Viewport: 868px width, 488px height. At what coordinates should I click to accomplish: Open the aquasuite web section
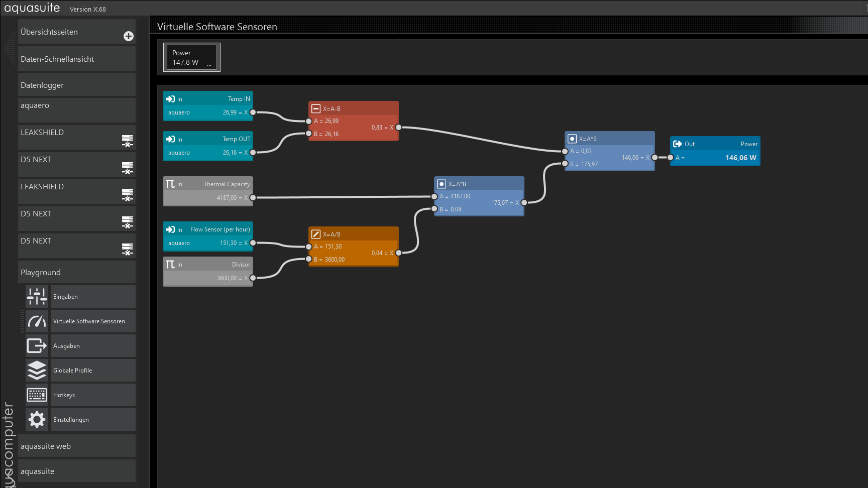pyautogui.click(x=76, y=446)
